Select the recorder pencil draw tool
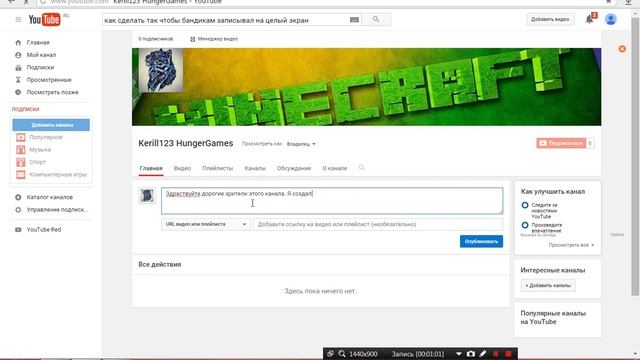 pos(483,354)
